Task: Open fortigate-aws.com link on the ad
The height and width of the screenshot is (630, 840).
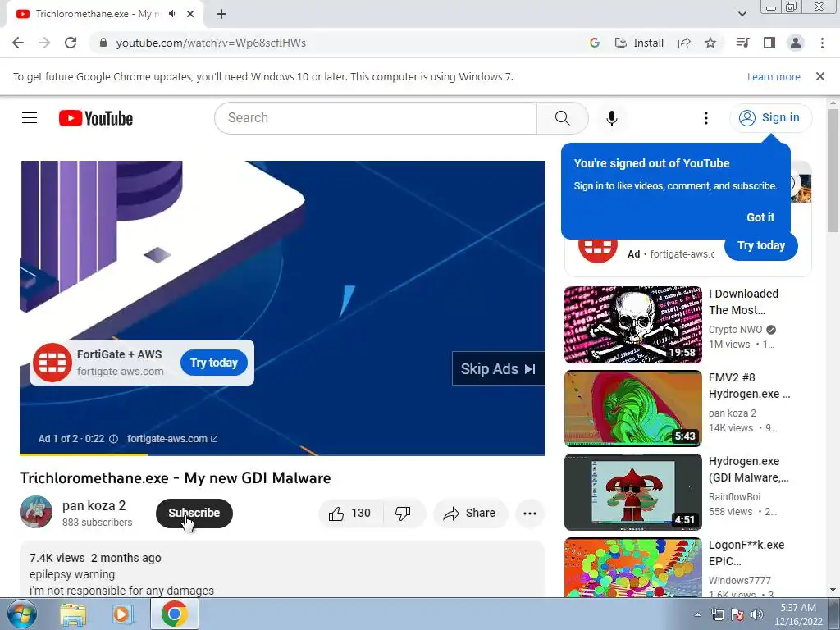Action: click(172, 439)
